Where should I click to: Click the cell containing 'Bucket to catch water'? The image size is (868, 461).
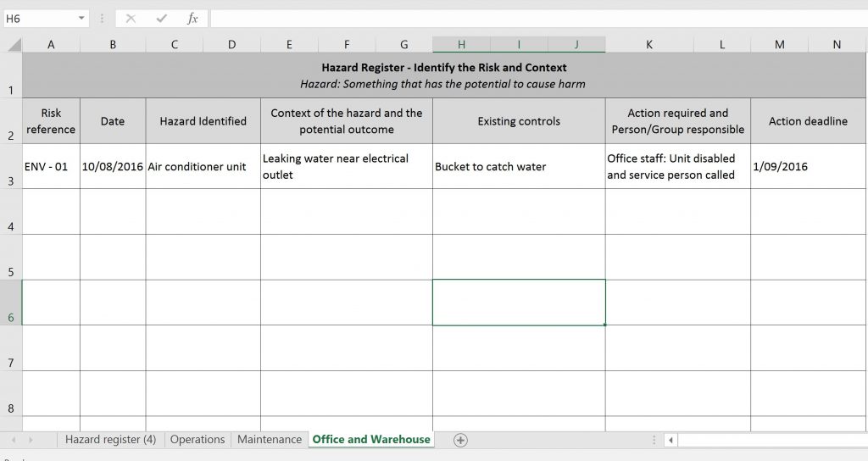518,167
